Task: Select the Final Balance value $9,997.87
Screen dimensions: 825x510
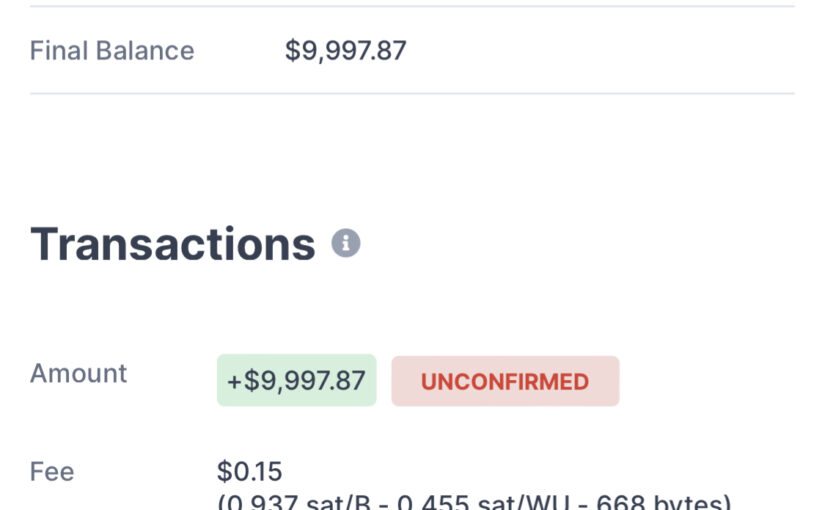Action: pyautogui.click(x=346, y=51)
